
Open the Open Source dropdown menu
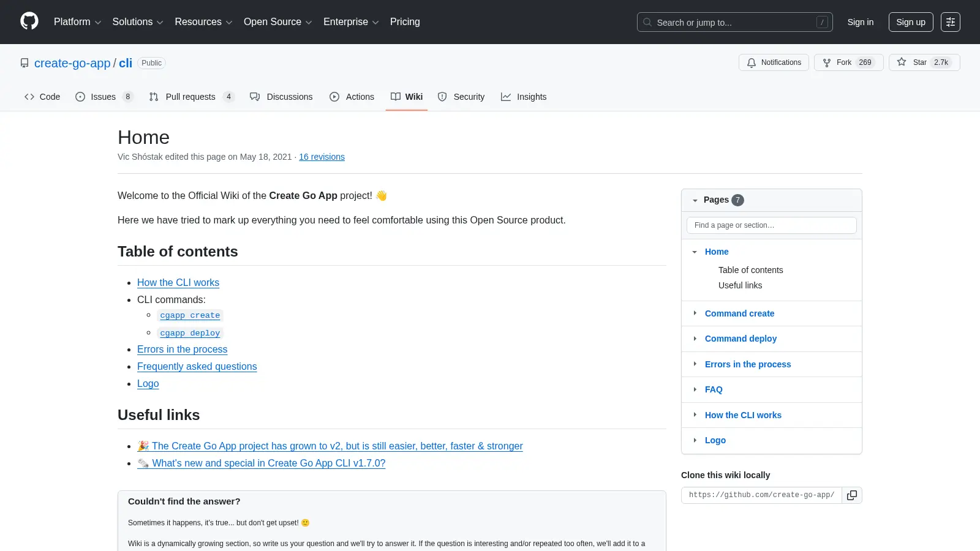(278, 22)
